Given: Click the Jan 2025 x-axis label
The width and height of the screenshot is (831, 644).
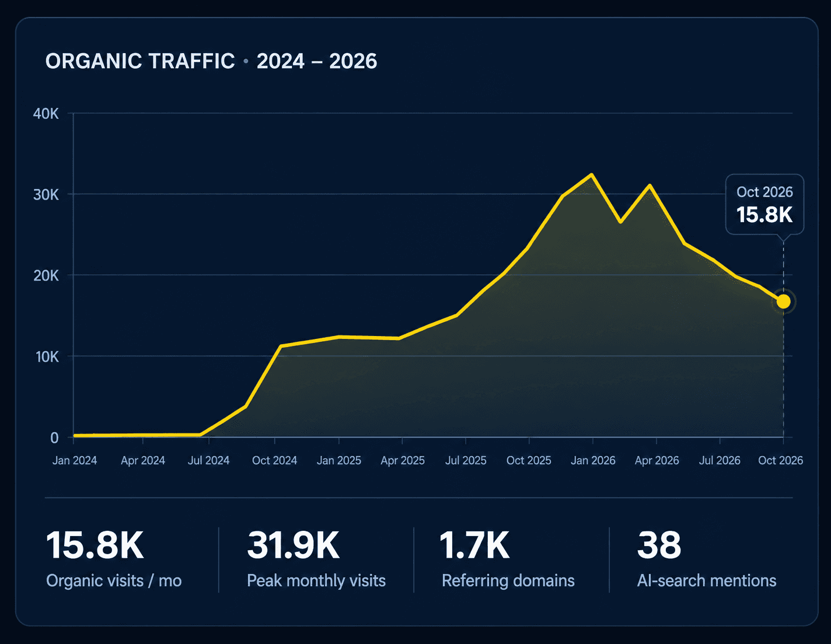Looking at the screenshot, I should [x=339, y=460].
